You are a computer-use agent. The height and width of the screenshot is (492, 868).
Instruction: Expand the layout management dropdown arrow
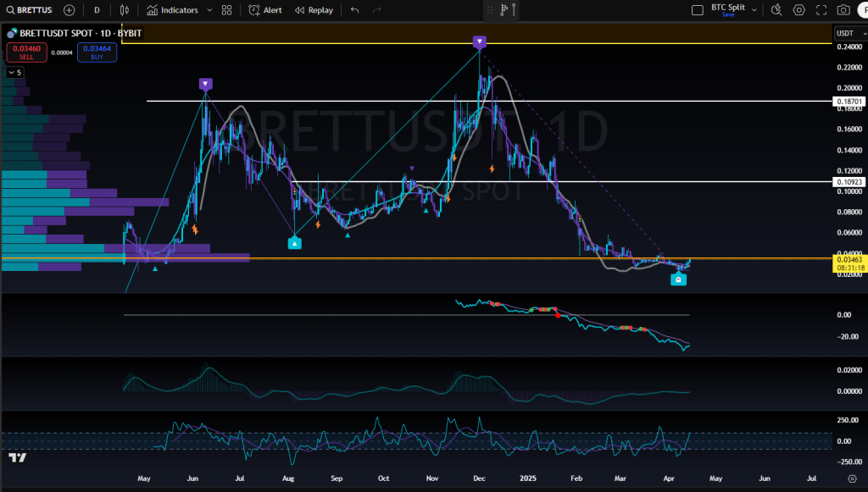(x=754, y=10)
